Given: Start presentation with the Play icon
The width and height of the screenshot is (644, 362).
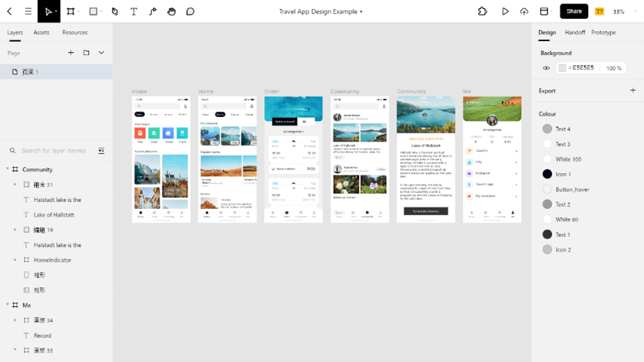Looking at the screenshot, I should pyautogui.click(x=505, y=12).
